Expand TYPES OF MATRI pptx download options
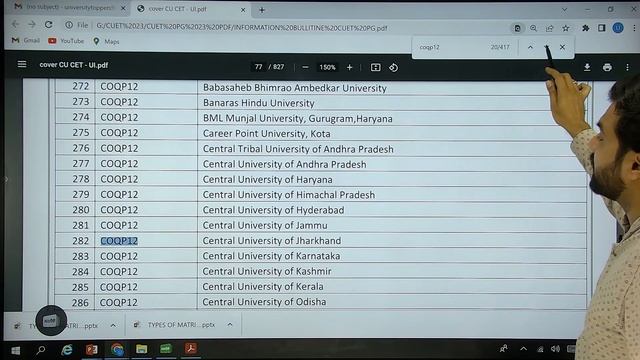Image resolution: width=640 pixels, height=360 pixels. pyautogui.click(x=230, y=325)
